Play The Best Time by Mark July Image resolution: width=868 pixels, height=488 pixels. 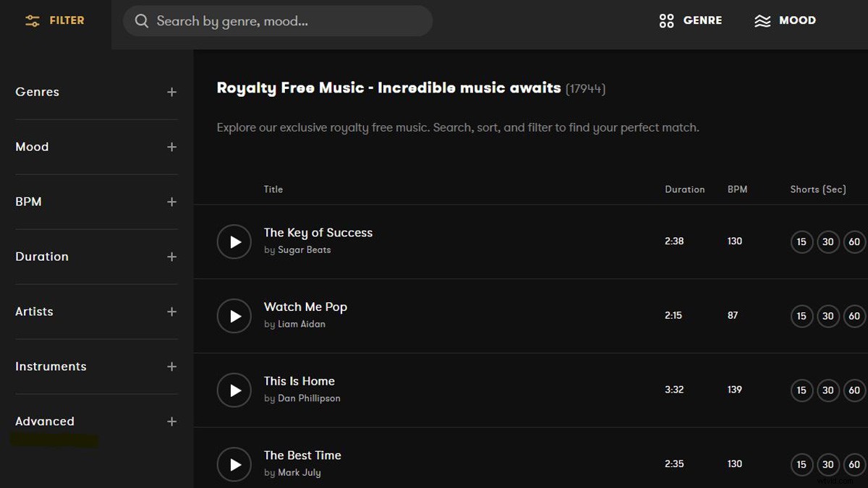(234, 464)
